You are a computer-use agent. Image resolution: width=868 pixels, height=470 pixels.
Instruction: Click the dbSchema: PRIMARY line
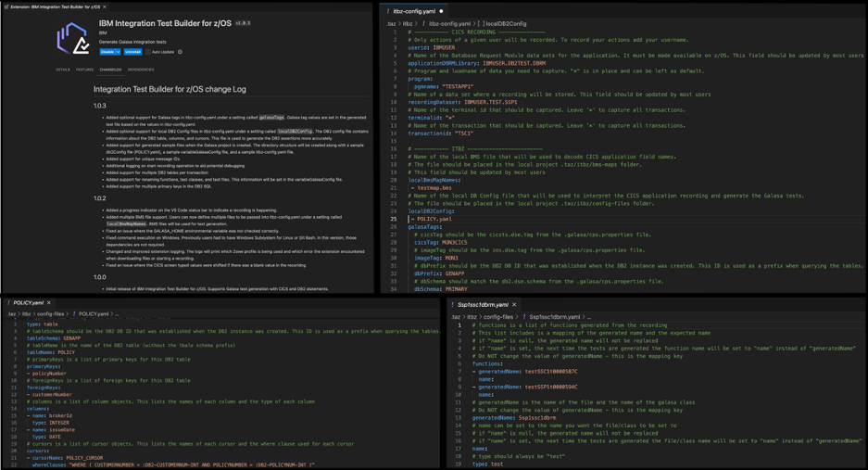(441, 288)
